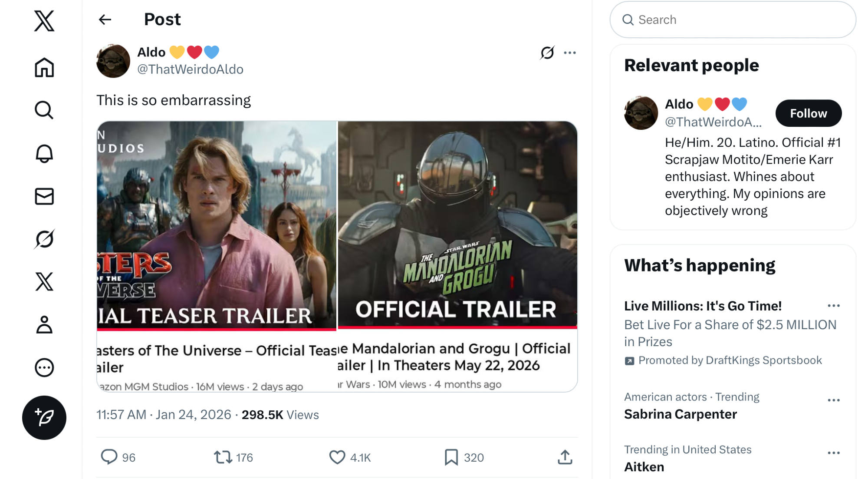Open the Explore magnifier in sidebar
The height and width of the screenshot is (479, 868).
(x=44, y=110)
